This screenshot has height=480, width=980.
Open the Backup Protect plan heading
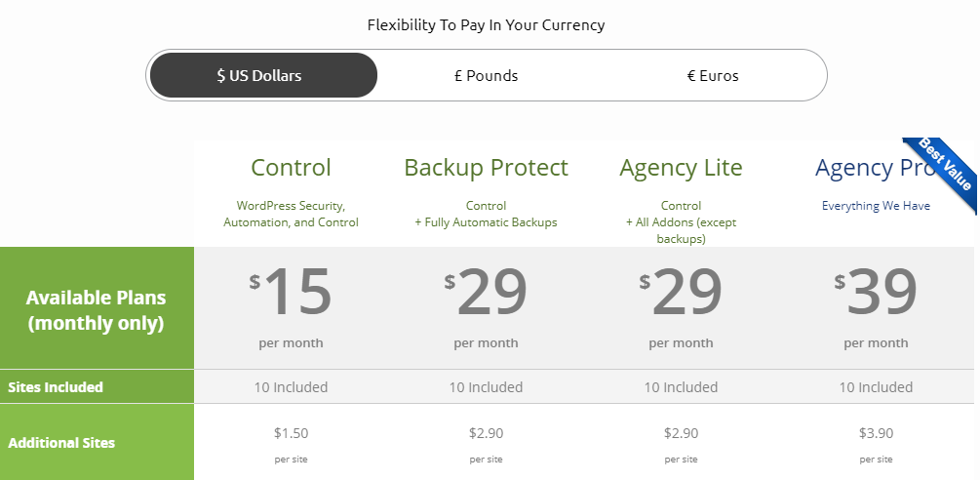486,168
